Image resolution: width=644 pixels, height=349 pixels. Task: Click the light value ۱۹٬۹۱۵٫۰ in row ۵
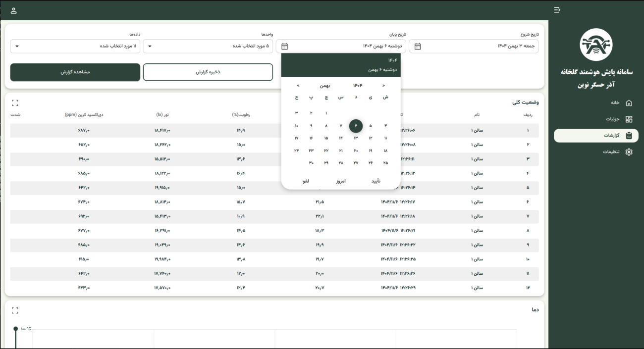click(x=162, y=188)
